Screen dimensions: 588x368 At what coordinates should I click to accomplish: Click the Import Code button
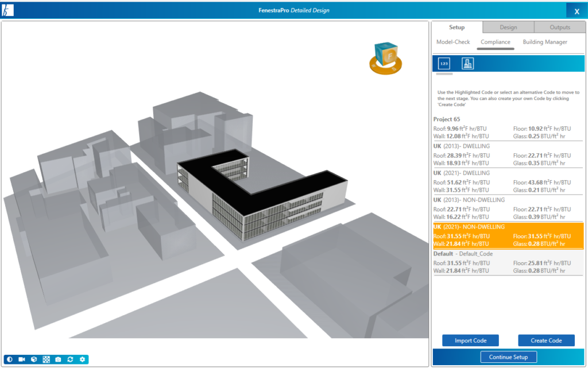(471, 340)
